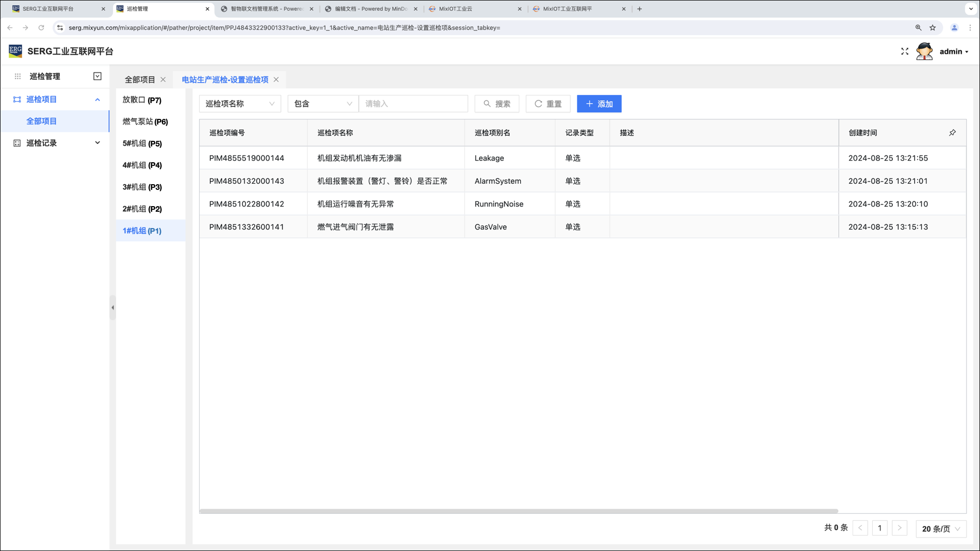Select 燃气泵站 (P6) in the list

pyautogui.click(x=145, y=122)
